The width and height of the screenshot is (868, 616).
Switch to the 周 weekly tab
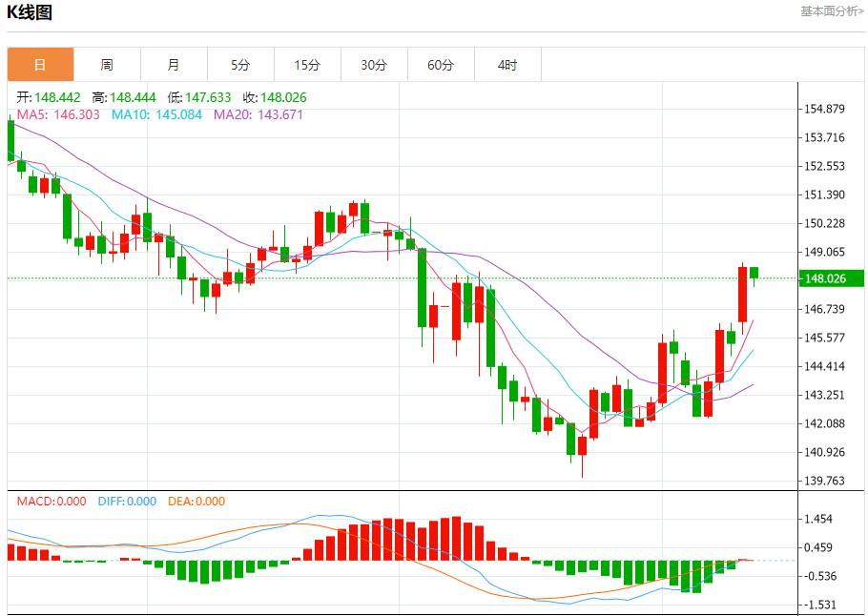(107, 65)
